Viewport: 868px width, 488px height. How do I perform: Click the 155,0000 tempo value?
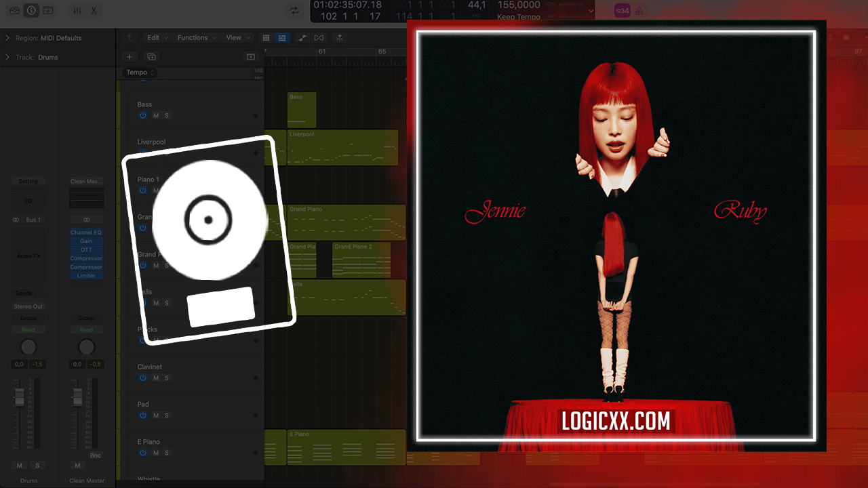click(519, 5)
